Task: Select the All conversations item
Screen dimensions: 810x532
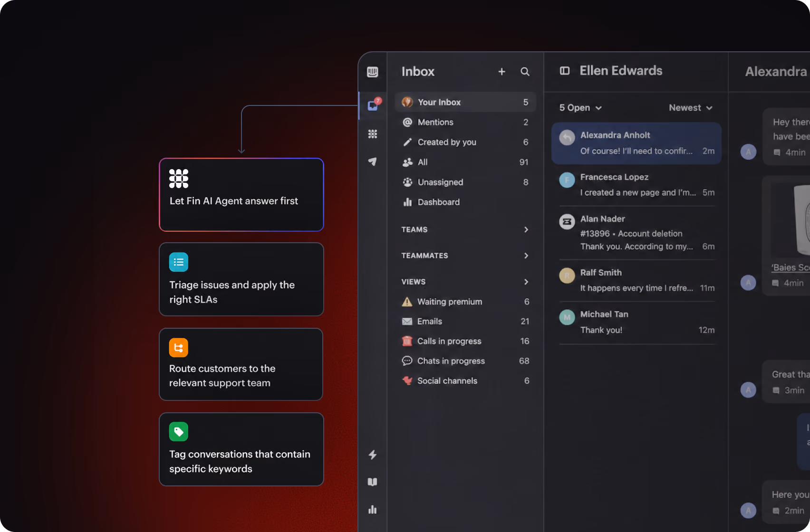Action: pos(465,162)
